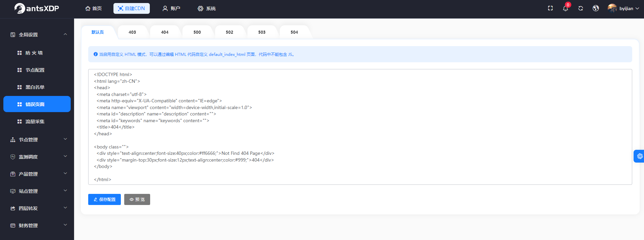
Task: Switch to the 403 tab
Action: 132,32
